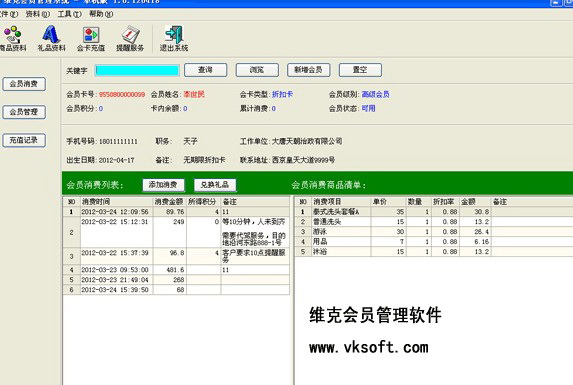Image resolution: width=573 pixels, height=385 pixels.
Task: Open 商品资料 toolbar icon
Action: (13, 38)
